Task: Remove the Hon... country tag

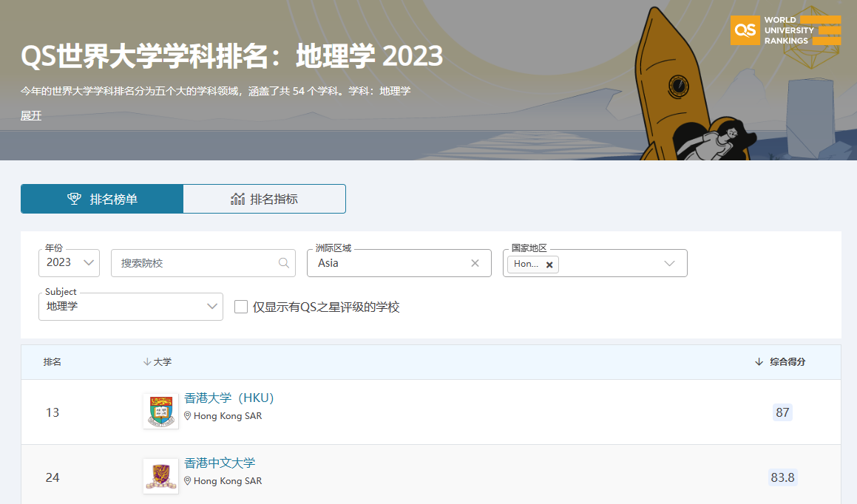Action: point(549,265)
